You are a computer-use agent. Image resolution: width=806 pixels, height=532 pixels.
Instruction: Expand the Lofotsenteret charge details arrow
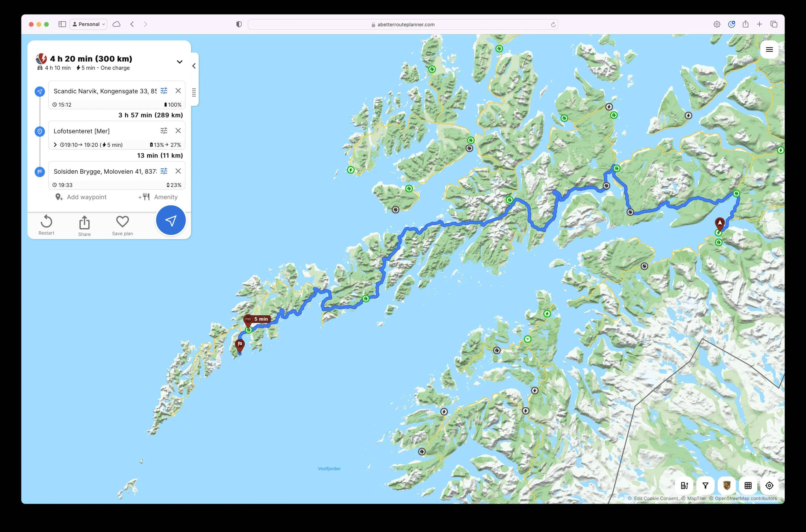(55, 145)
